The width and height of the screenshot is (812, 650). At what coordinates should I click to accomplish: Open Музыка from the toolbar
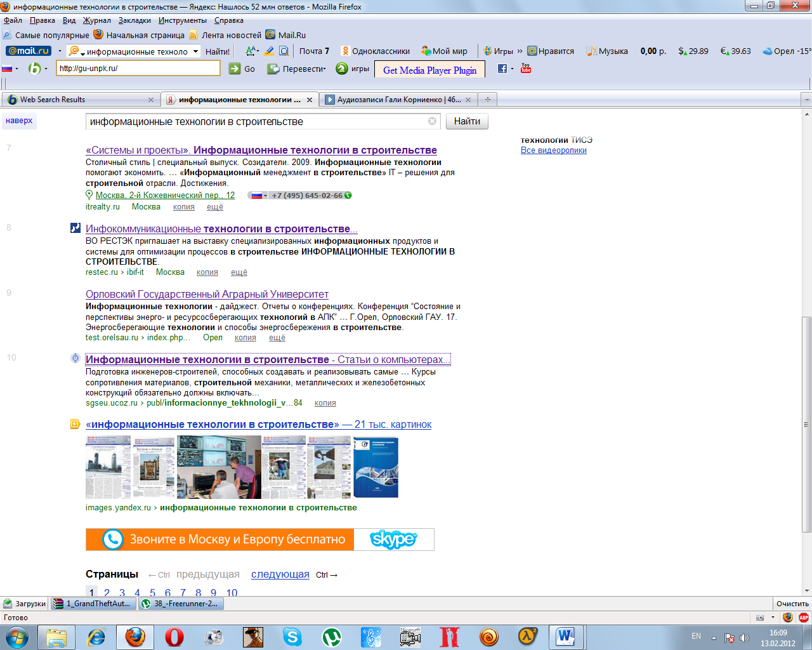[607, 51]
